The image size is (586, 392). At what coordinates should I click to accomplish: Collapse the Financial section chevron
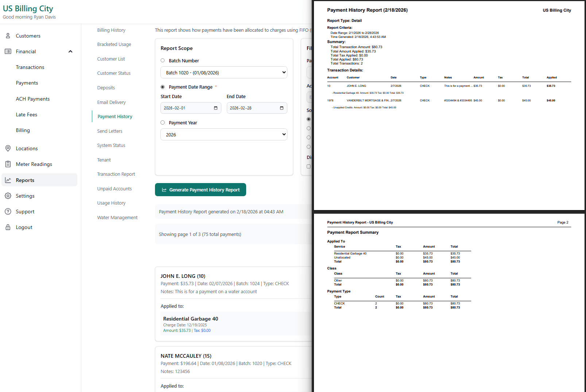coord(70,51)
